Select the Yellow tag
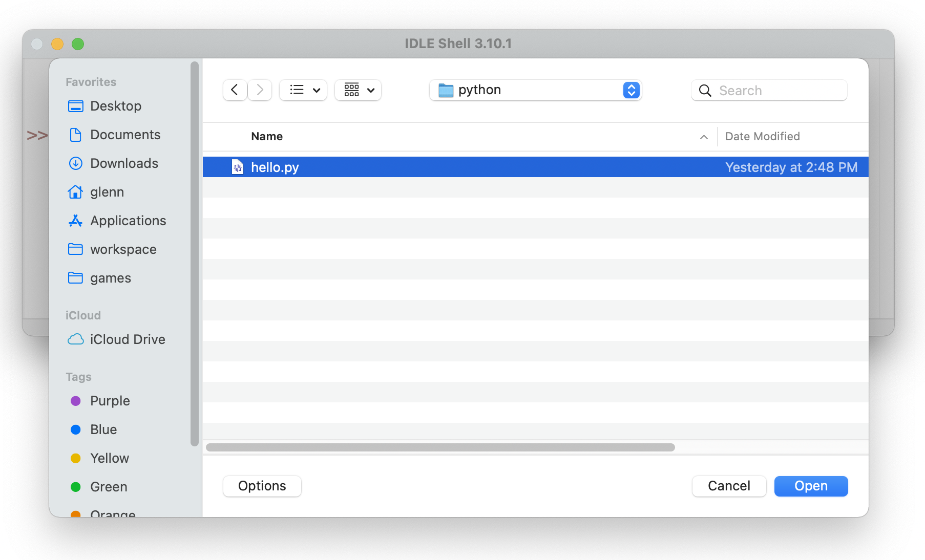The width and height of the screenshot is (925, 560). pyautogui.click(x=109, y=458)
